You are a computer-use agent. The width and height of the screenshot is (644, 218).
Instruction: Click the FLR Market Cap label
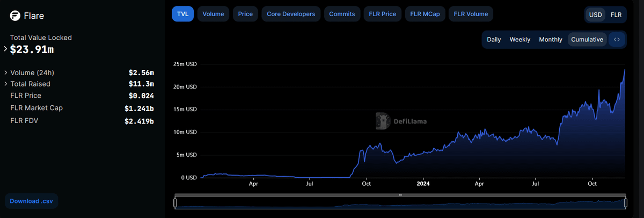coord(36,108)
